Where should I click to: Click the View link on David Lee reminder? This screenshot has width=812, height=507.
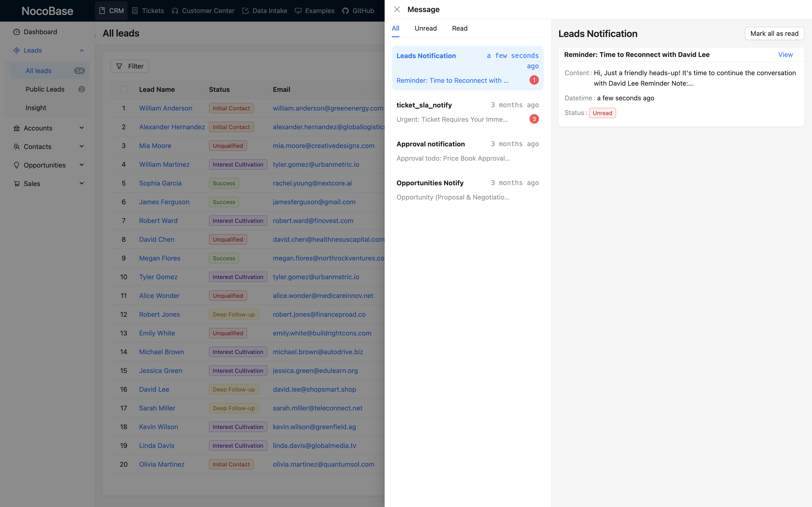click(785, 55)
